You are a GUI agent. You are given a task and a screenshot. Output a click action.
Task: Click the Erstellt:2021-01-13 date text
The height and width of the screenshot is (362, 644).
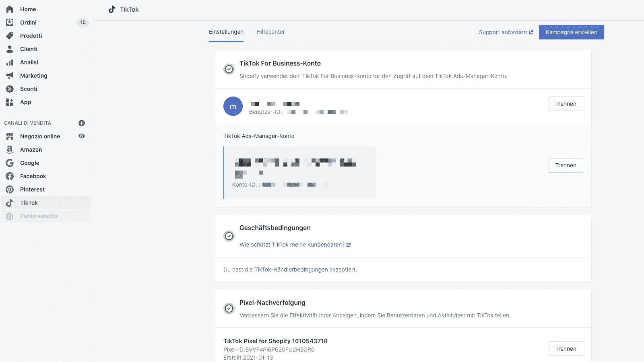(248, 358)
